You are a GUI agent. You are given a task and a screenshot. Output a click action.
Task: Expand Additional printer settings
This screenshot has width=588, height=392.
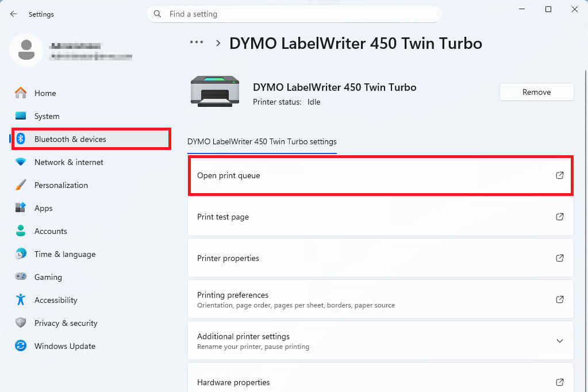[x=381, y=341]
